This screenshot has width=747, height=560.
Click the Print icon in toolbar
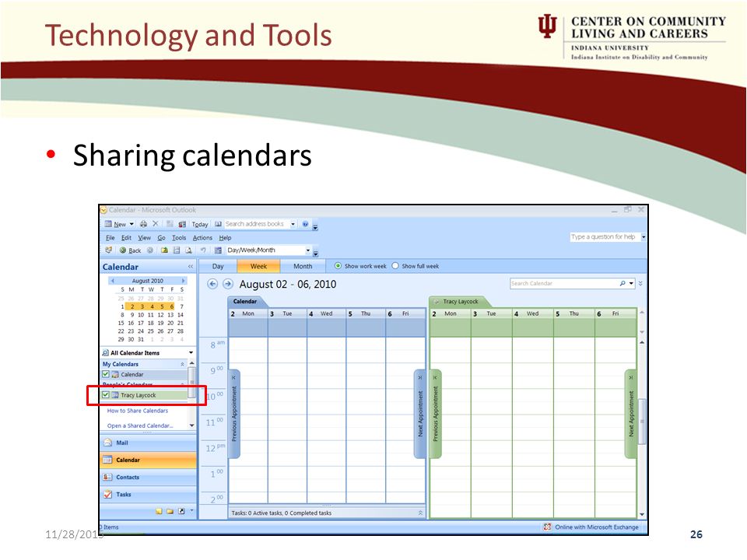click(x=143, y=224)
